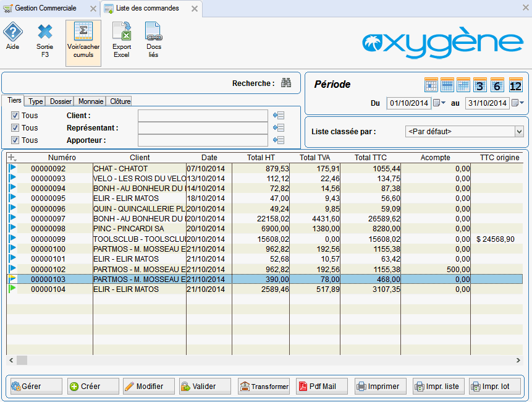Uncheck the Tous checkbox for Représentant
532x402 pixels.
coord(15,127)
